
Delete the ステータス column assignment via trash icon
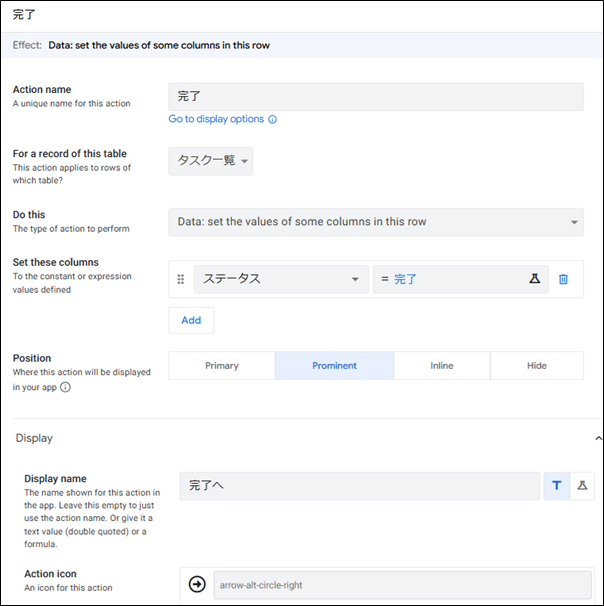click(x=563, y=279)
